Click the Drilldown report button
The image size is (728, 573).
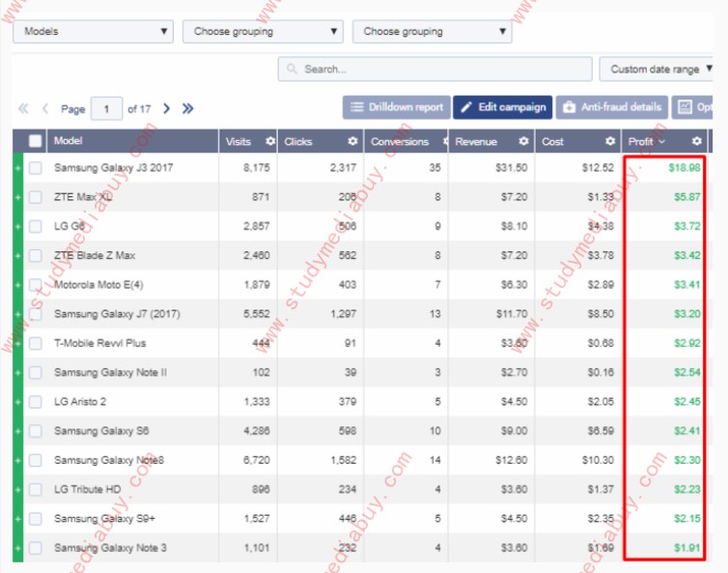tap(397, 107)
